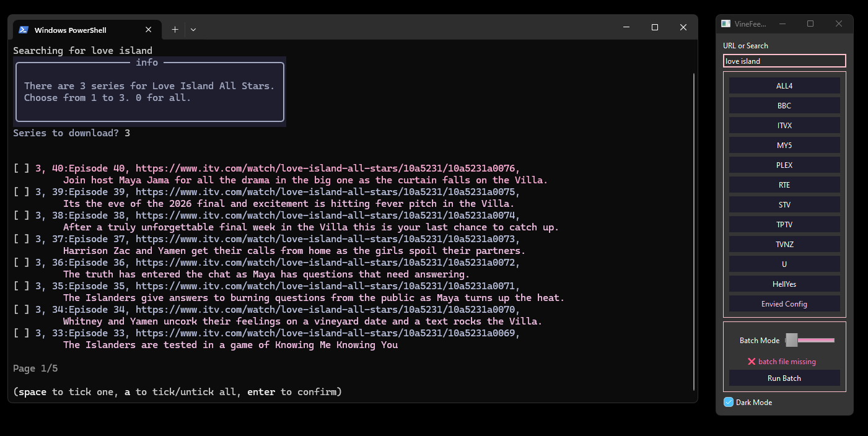Minimize the VineFeeder window

[x=783, y=24]
